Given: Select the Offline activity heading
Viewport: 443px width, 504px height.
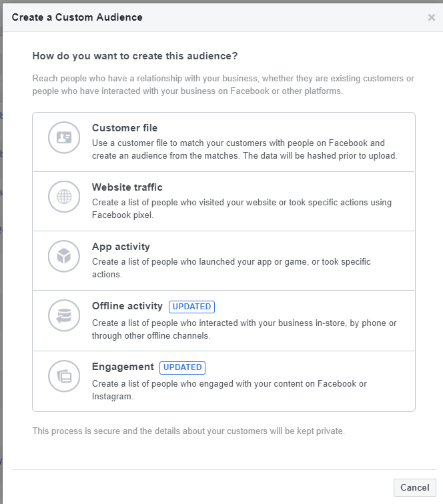Looking at the screenshot, I should click(x=127, y=306).
